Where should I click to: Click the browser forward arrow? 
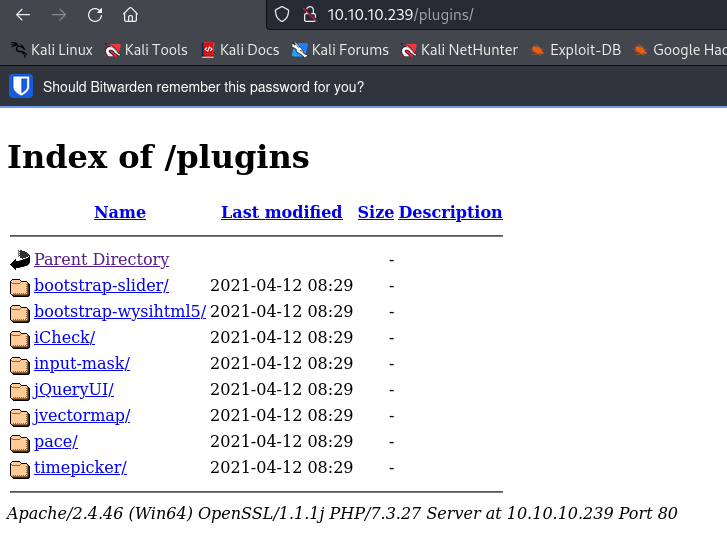(x=59, y=15)
